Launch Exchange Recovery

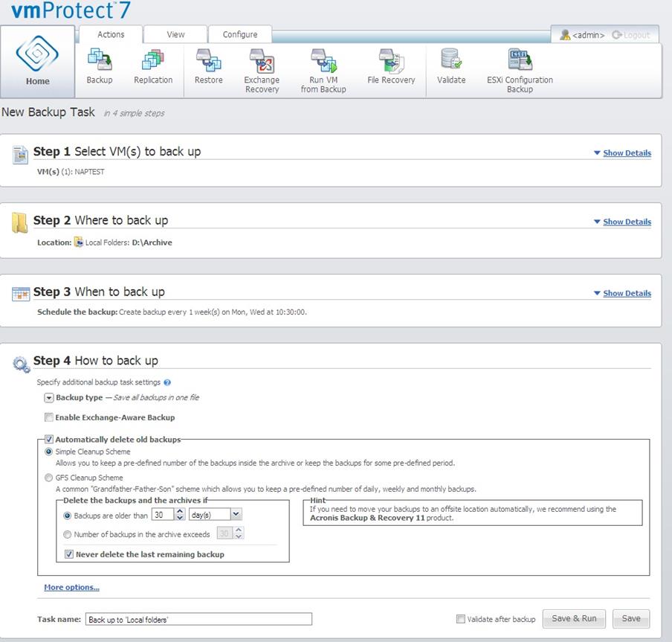262,61
